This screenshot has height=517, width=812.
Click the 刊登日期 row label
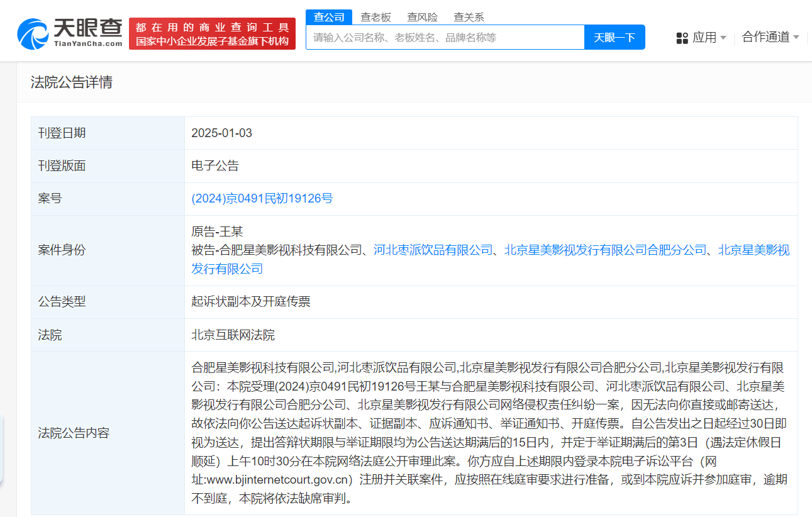point(62,133)
